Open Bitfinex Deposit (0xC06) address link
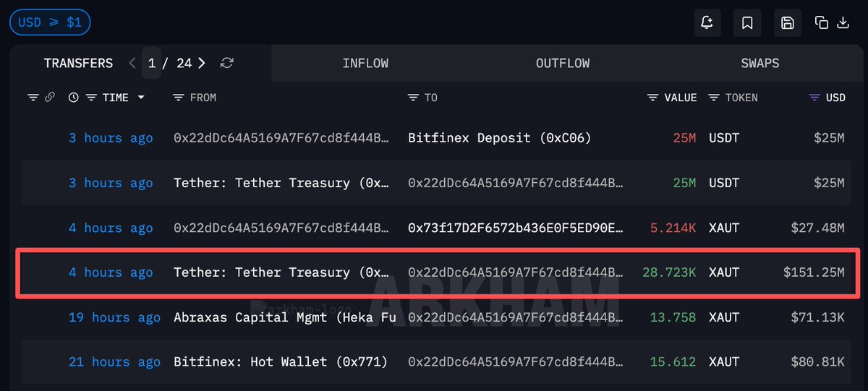The image size is (868, 391). pos(500,138)
